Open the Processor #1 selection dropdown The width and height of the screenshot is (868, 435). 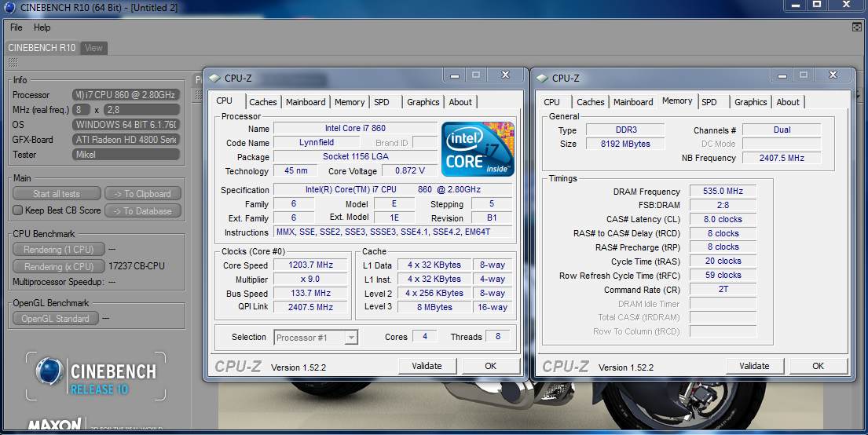(x=351, y=338)
